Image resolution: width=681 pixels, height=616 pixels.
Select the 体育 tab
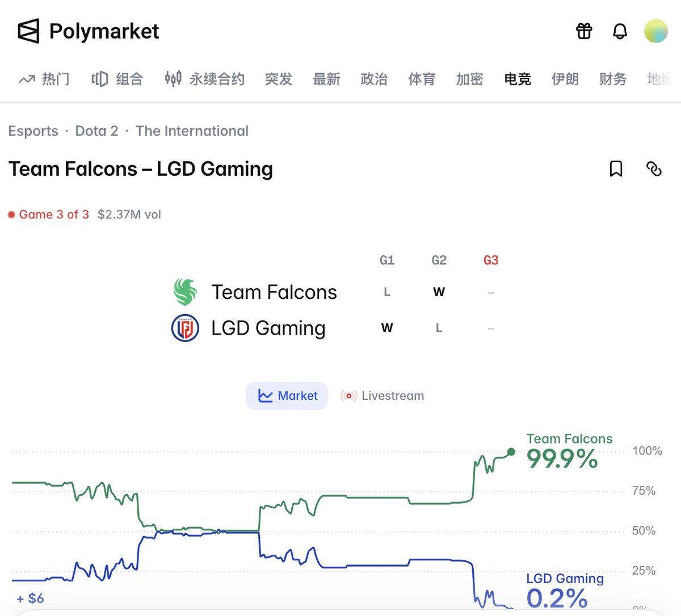tap(422, 79)
